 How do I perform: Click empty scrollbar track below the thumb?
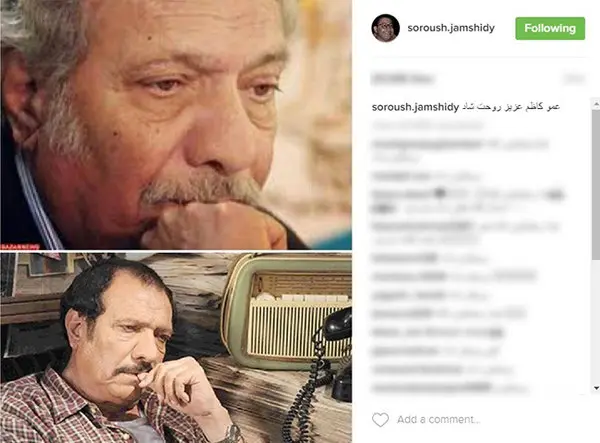coord(596,321)
